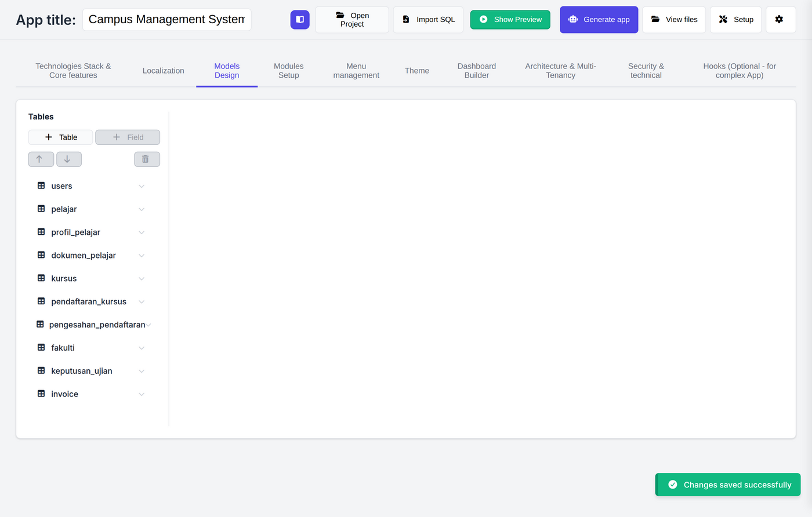Move selected table down arrow
This screenshot has height=517, width=812.
(69, 159)
